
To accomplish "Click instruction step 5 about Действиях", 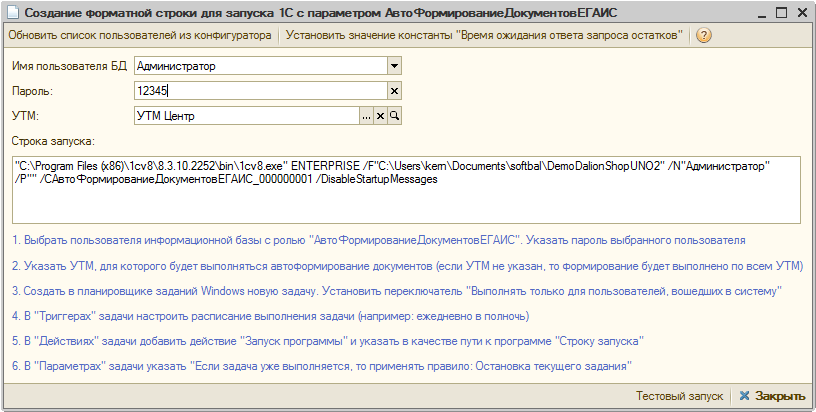I will [328, 341].
